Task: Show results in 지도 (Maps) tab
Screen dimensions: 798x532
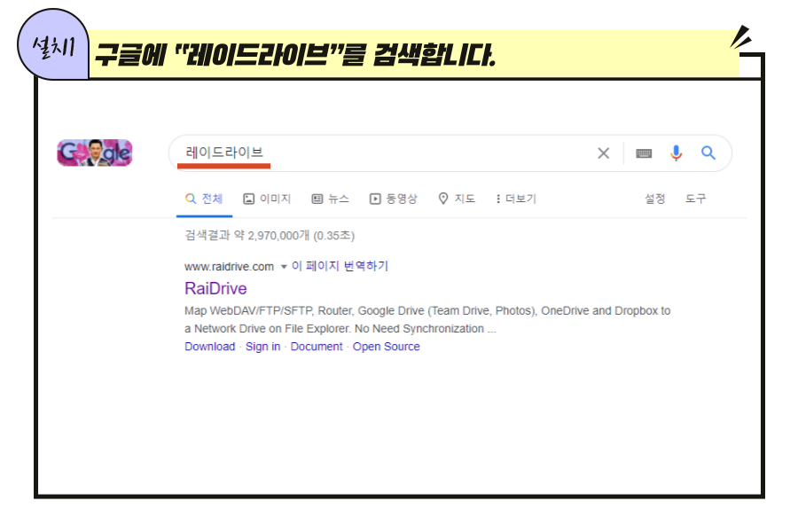Action: click(x=457, y=199)
